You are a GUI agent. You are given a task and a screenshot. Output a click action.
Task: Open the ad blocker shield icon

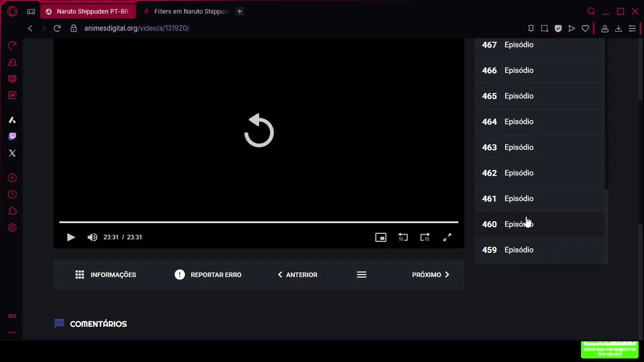tap(558, 29)
